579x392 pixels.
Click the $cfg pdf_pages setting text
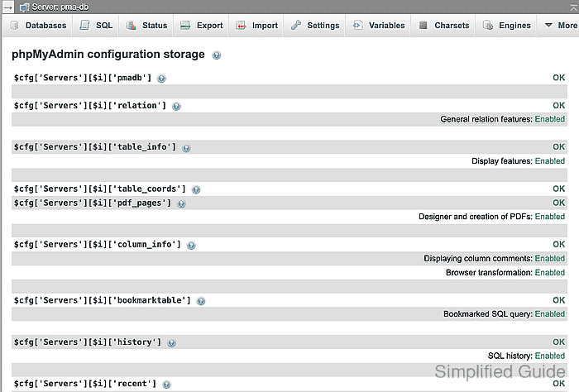tap(93, 203)
